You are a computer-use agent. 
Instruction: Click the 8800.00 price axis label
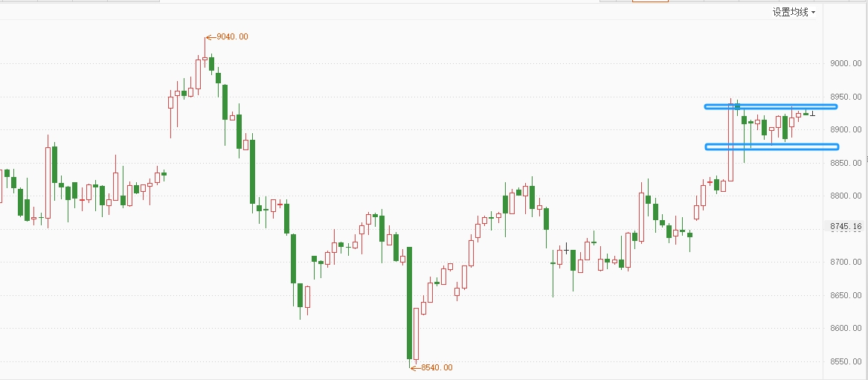tap(846, 196)
